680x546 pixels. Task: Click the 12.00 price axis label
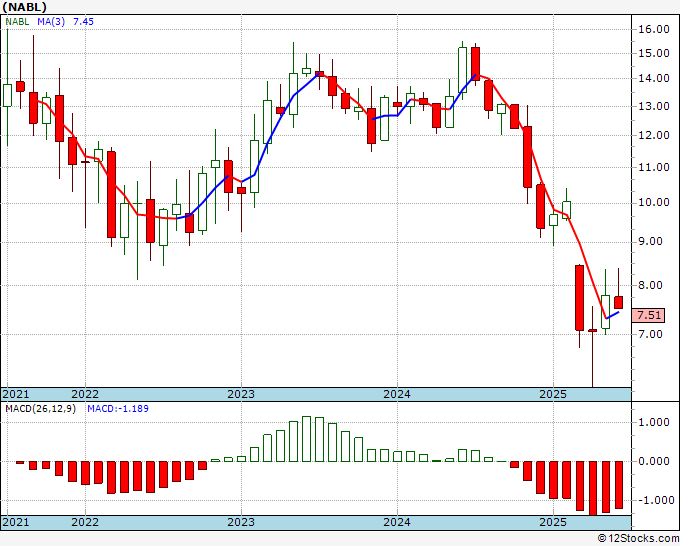(654, 135)
